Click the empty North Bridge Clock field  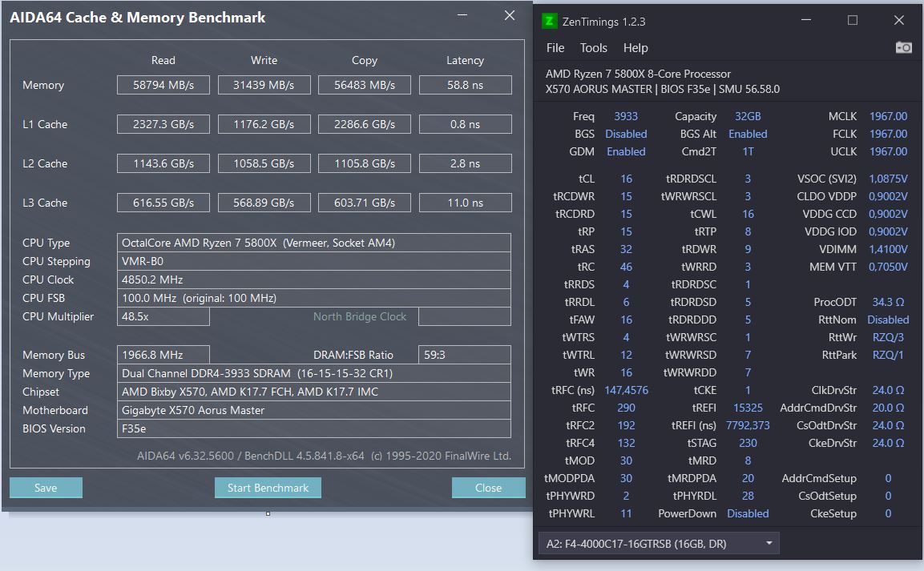point(464,316)
